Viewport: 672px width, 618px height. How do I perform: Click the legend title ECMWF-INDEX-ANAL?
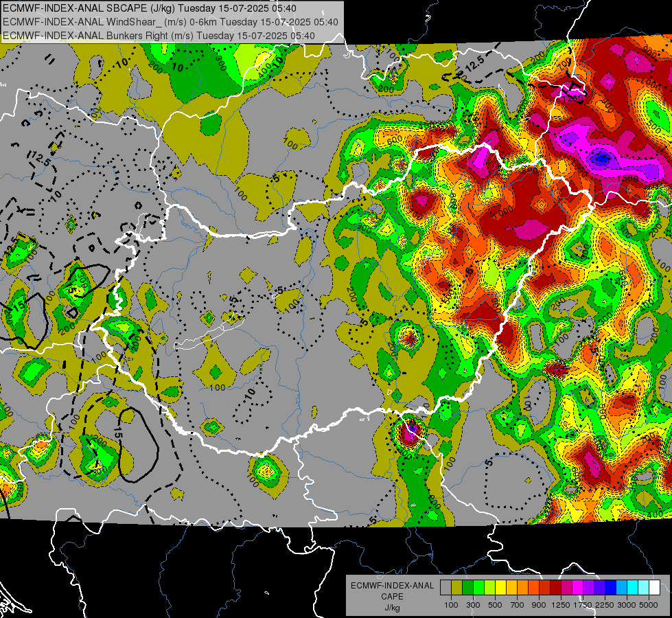point(392,586)
